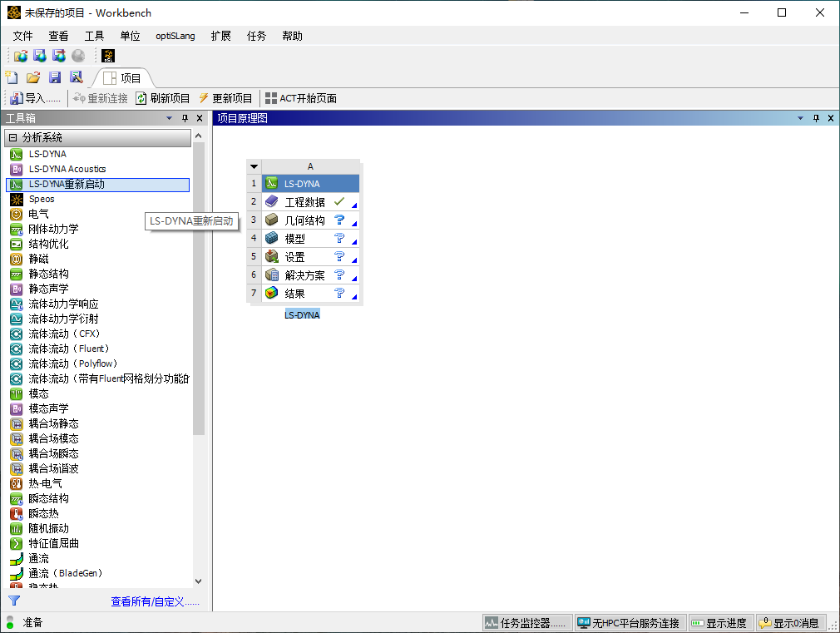Viewport: 840px width, 633px height.
Task: Toggle 显示进度 in status bar
Action: (x=720, y=623)
